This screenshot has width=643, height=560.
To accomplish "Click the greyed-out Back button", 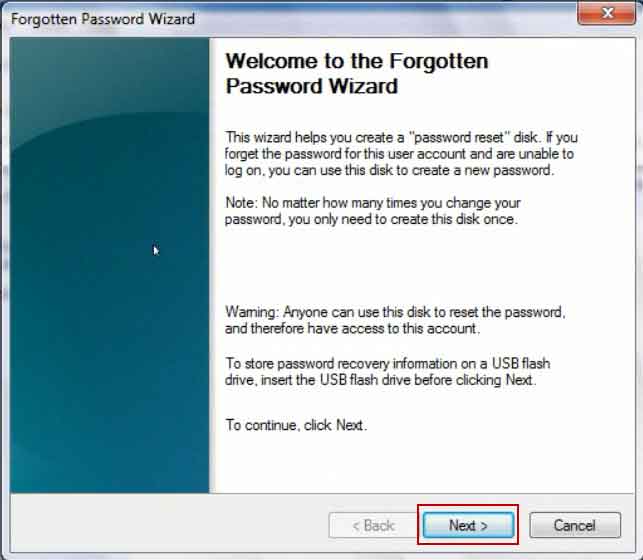I will (373, 525).
